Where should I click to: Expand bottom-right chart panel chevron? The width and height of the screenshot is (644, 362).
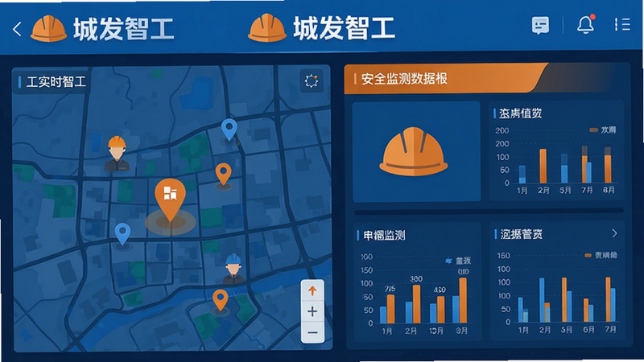point(614,233)
